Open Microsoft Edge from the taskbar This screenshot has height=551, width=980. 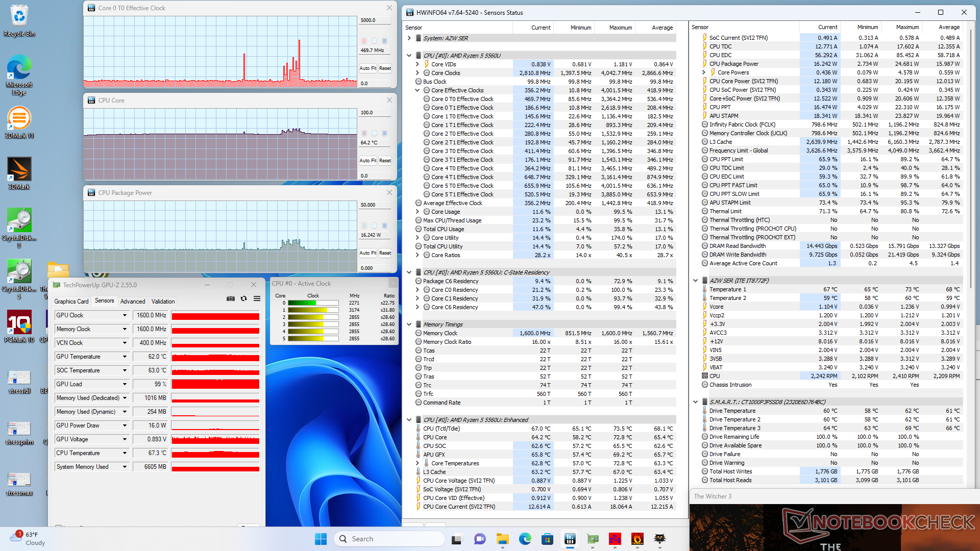click(525, 539)
